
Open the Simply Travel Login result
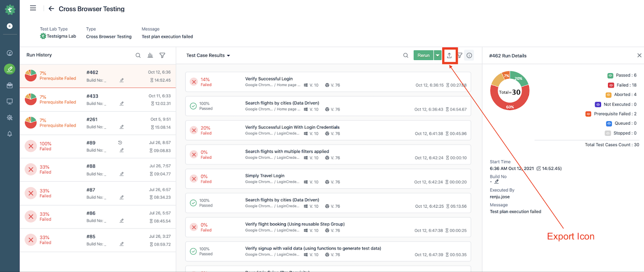tap(328, 179)
